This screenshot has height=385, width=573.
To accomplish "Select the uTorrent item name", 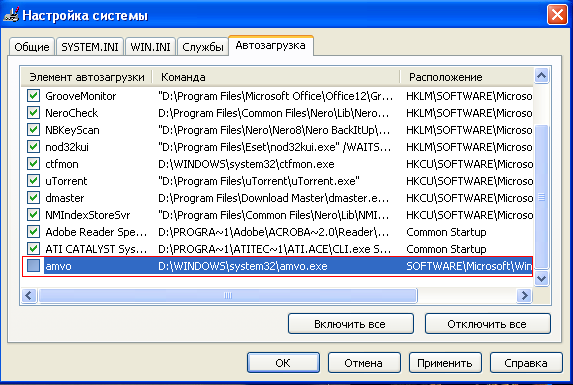I will (x=66, y=181).
